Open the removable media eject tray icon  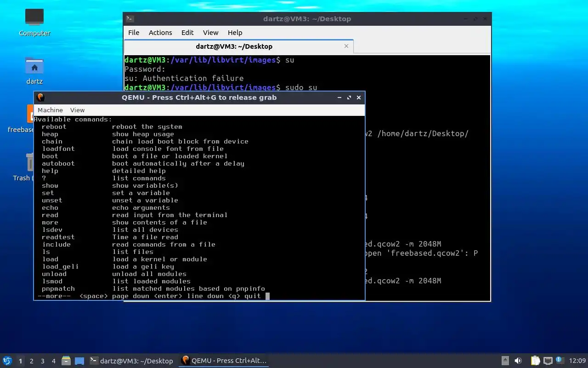(x=505, y=361)
